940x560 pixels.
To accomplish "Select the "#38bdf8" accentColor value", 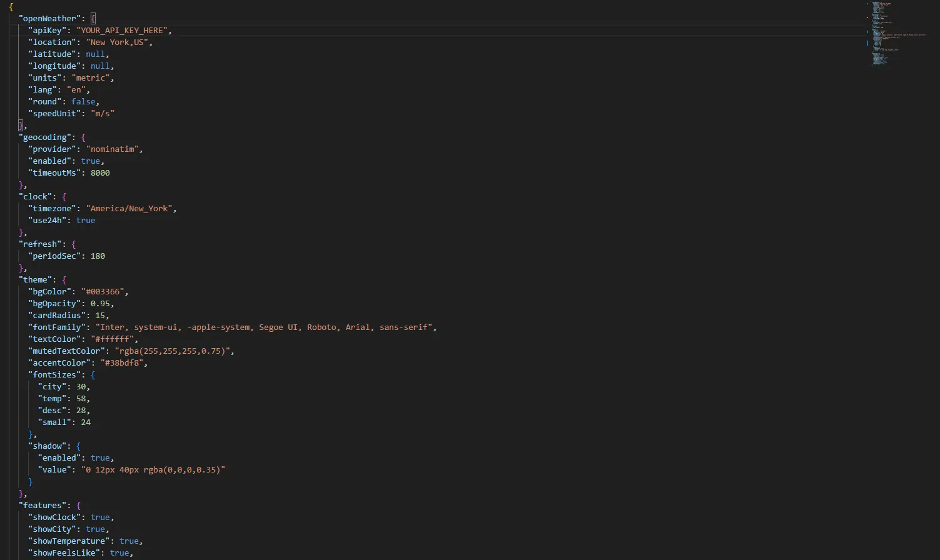I will (x=122, y=362).
